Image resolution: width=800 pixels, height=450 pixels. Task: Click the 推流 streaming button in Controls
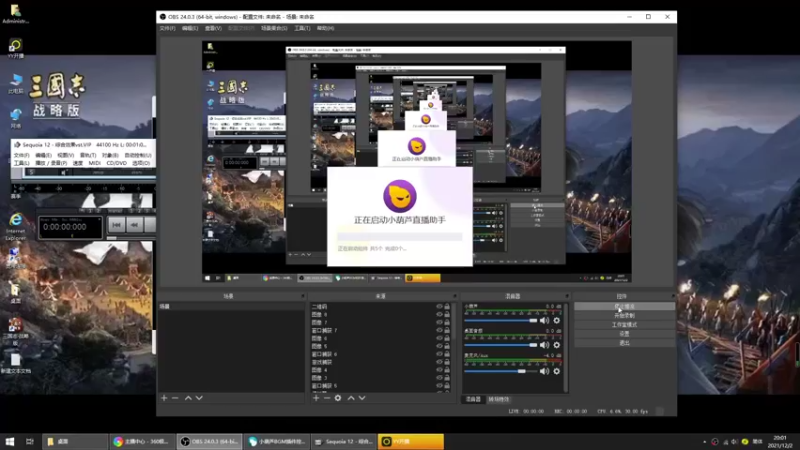(x=624, y=307)
